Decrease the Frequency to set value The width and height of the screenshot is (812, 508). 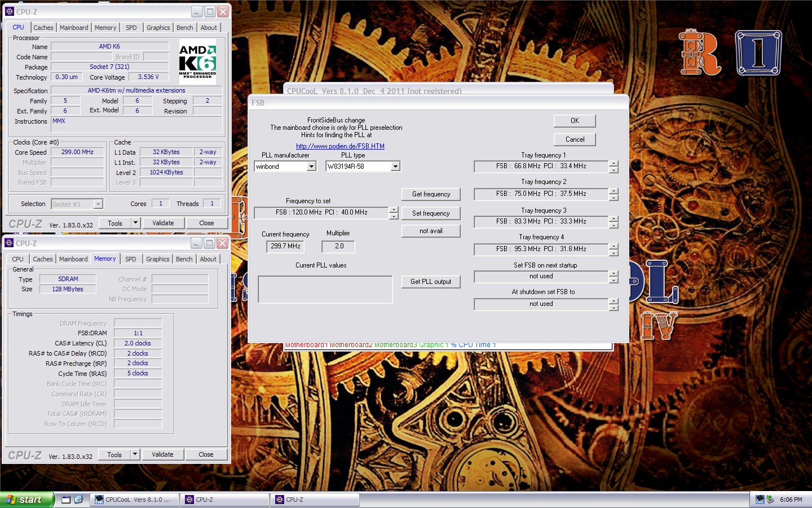click(x=394, y=216)
